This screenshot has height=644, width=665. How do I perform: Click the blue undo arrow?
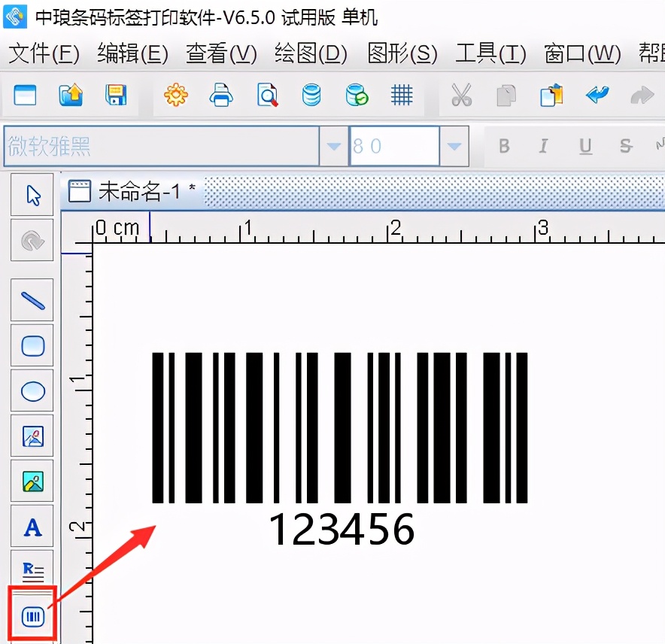597,94
